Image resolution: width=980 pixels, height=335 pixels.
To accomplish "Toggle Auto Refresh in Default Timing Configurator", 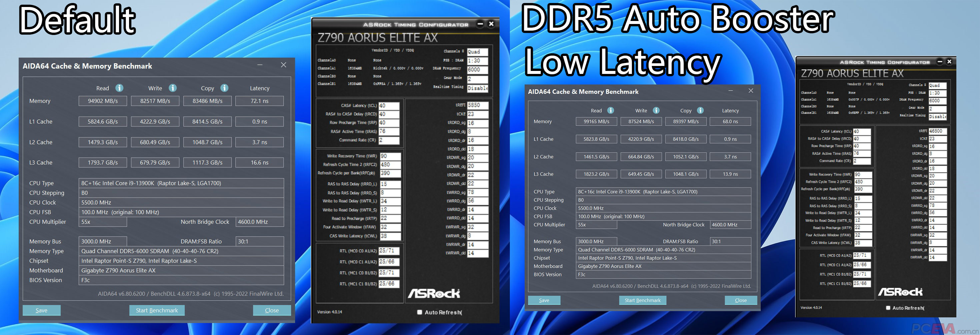I will 419,312.
